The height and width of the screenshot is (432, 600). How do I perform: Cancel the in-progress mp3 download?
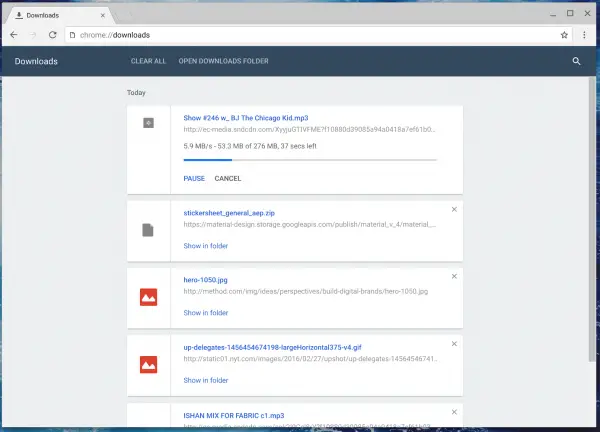(228, 178)
